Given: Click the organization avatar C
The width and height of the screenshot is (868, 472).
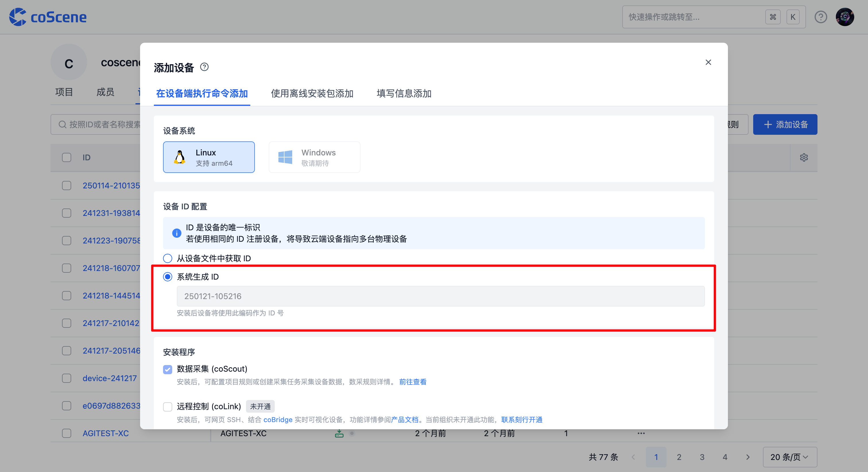Looking at the screenshot, I should (x=69, y=62).
